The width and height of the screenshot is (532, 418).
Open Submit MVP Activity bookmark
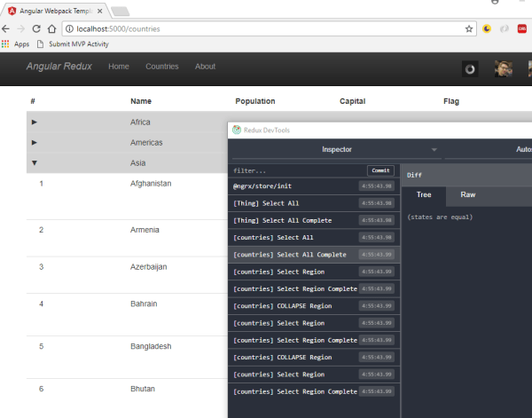(73, 43)
